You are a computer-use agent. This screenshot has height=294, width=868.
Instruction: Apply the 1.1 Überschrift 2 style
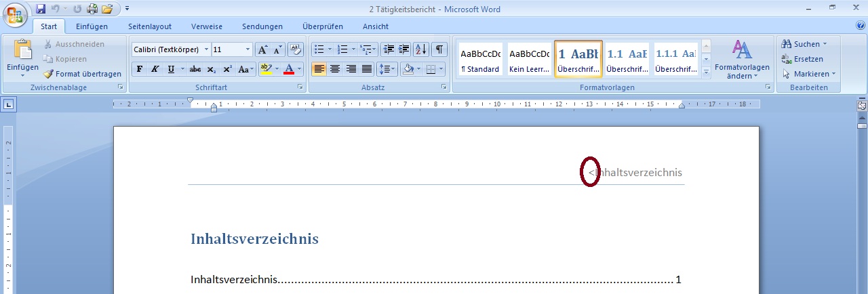click(x=627, y=60)
